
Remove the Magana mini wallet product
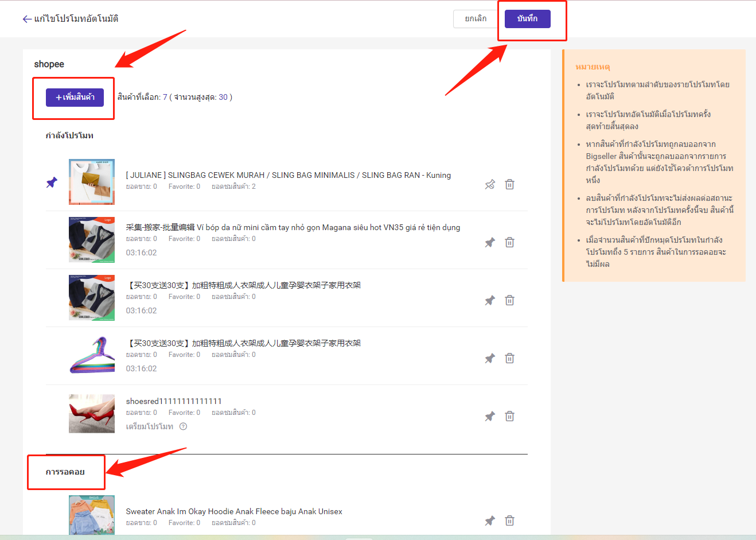(x=509, y=243)
